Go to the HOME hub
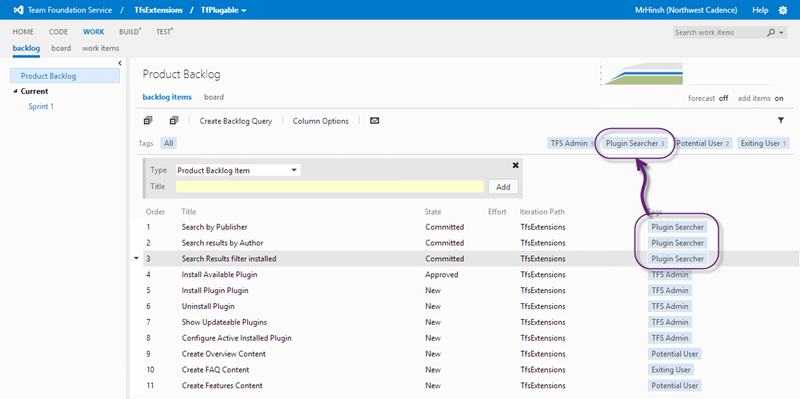This screenshot has width=800, height=399. (x=23, y=32)
